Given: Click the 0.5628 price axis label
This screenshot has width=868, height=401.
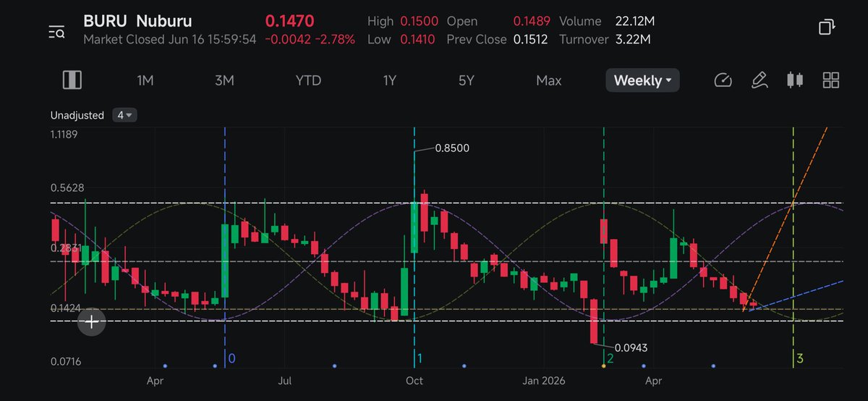Looking at the screenshot, I should (67, 187).
